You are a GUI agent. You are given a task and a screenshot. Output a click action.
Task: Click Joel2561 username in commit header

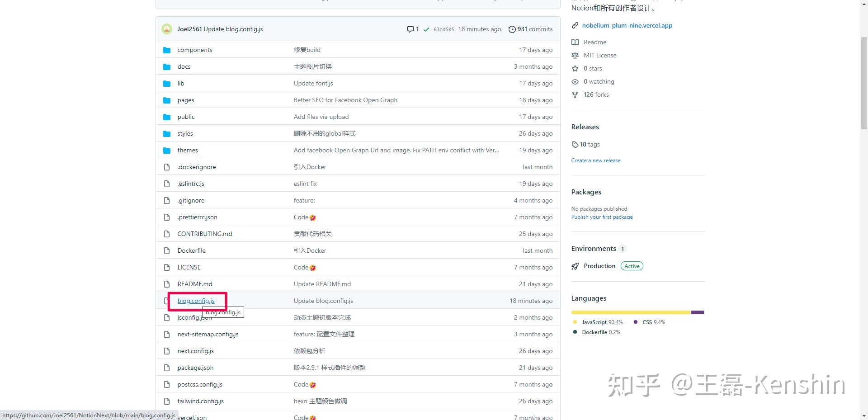[189, 29]
